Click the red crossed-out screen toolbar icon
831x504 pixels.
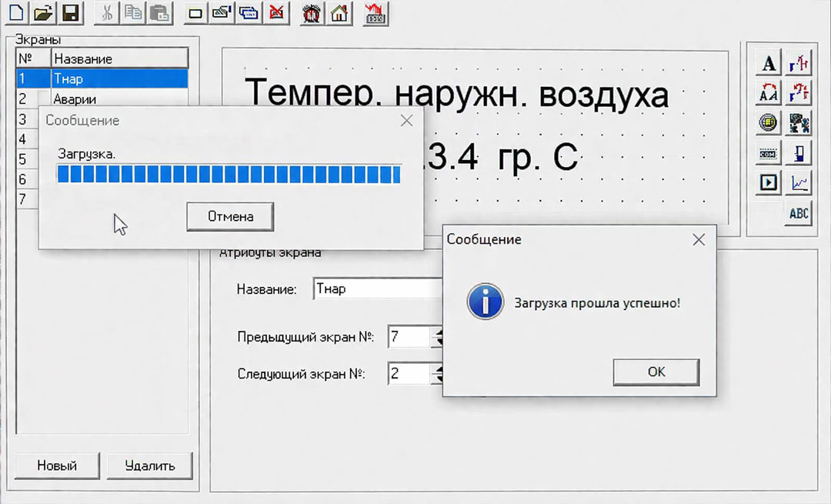point(276,13)
